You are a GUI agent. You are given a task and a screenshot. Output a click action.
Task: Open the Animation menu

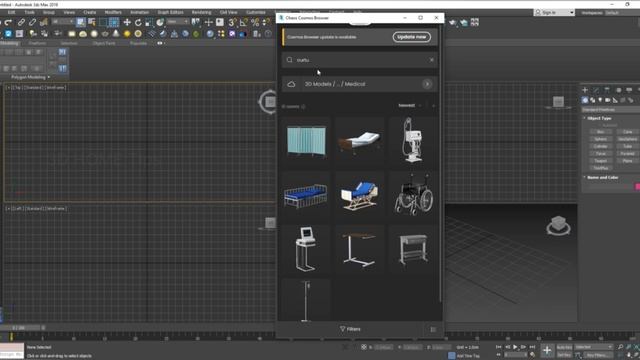pos(139,12)
